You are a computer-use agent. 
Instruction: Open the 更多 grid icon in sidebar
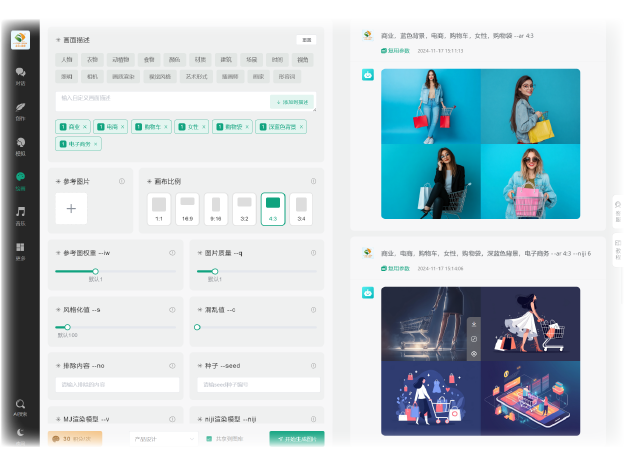[20, 246]
